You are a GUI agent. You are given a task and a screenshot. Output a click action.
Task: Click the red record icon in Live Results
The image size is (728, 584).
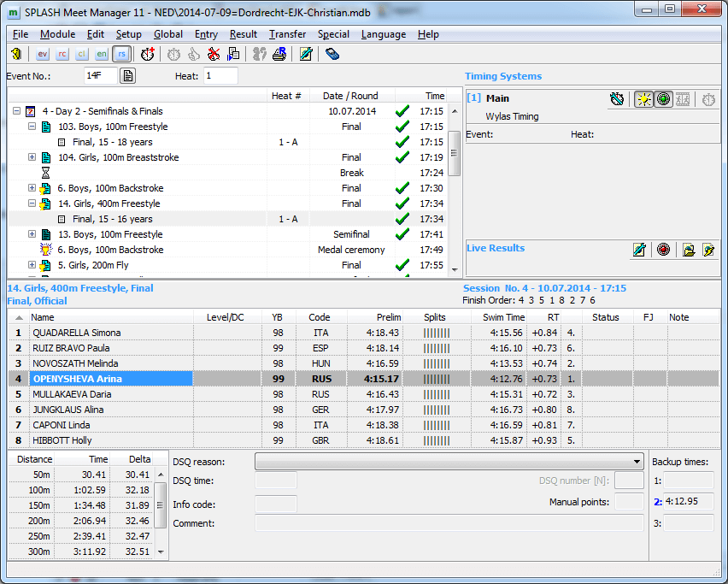663,250
